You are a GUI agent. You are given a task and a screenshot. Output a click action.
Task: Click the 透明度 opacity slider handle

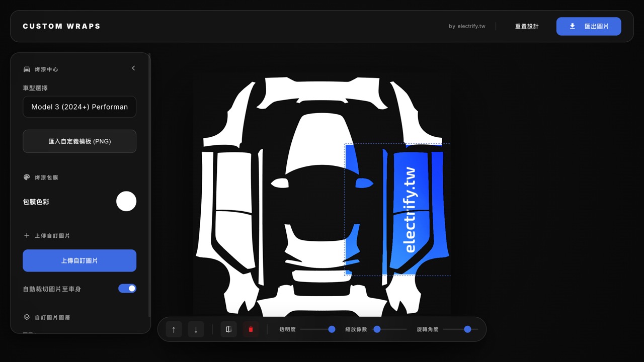pyautogui.click(x=332, y=329)
